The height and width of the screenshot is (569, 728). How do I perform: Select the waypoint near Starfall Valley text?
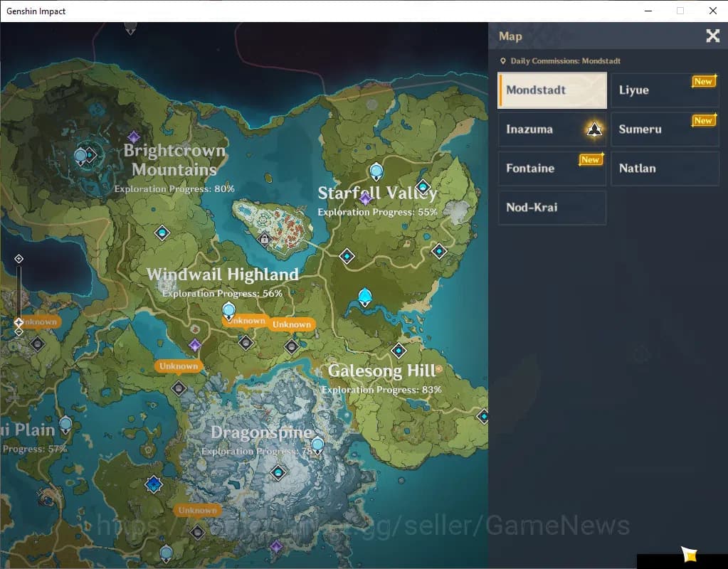coord(423,187)
